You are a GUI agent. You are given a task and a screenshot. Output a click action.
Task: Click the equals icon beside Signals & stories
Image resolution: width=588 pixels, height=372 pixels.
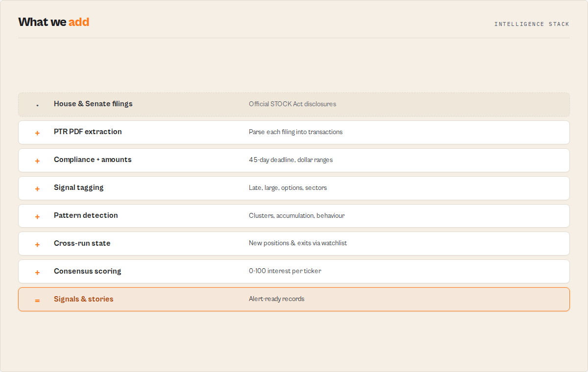(x=37, y=300)
